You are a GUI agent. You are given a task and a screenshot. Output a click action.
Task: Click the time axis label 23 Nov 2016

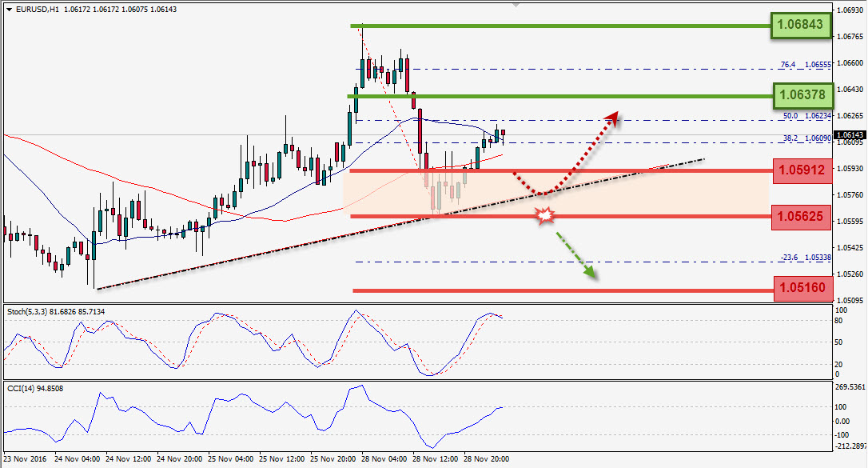tap(25, 459)
